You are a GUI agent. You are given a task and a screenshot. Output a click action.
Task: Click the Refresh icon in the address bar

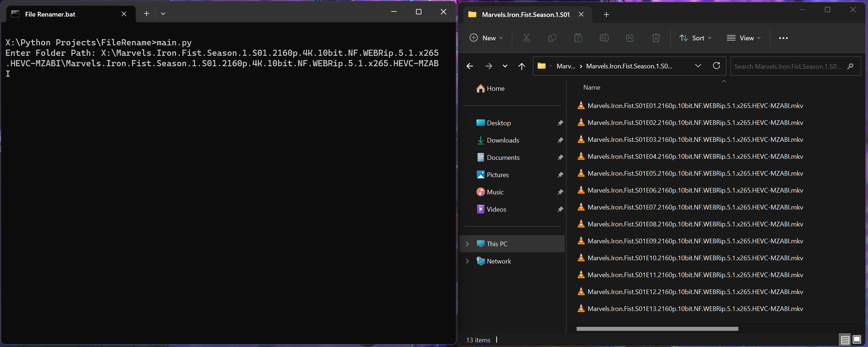coord(716,66)
